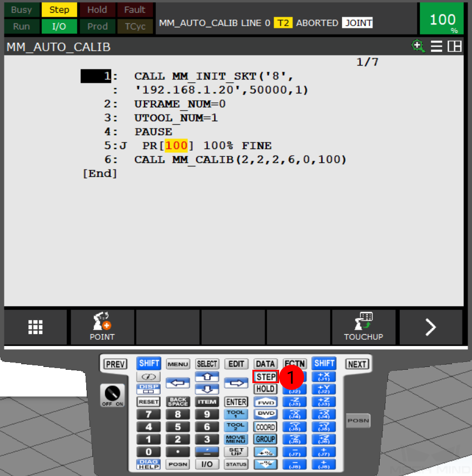The image size is (472, 476).
Task: Click the number 7 key
Action: coord(149,414)
